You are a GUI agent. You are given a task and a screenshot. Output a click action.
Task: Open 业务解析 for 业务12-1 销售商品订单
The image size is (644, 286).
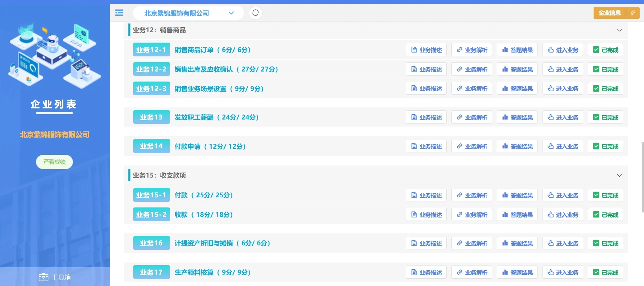[472, 50]
